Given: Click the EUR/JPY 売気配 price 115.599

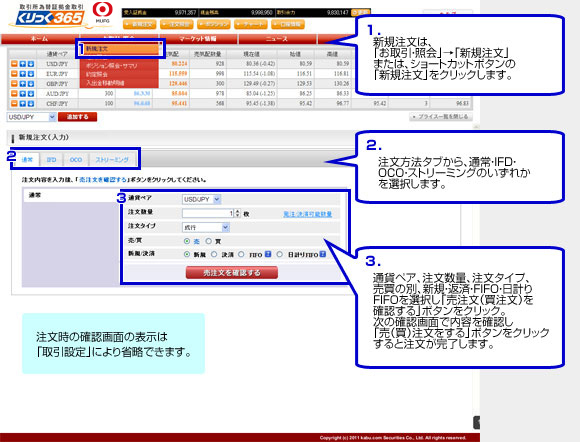Looking at the screenshot, I should [178, 74].
